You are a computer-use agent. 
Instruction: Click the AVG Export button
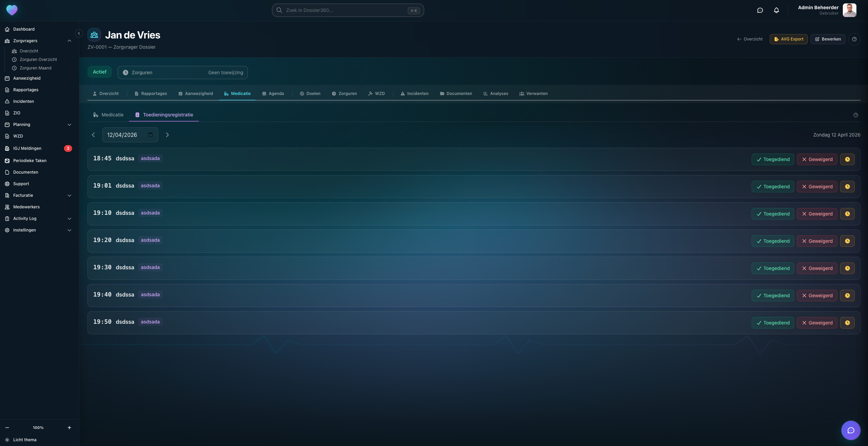788,39
